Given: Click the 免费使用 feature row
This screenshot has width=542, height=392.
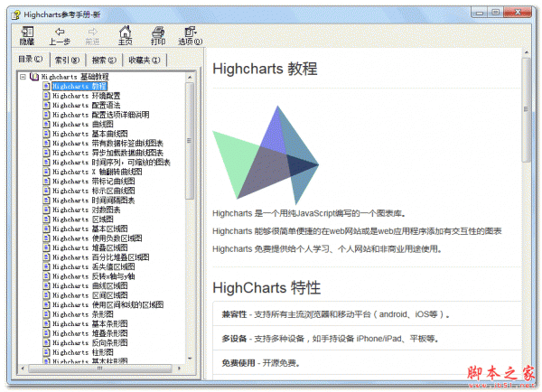Looking at the screenshot, I should tap(367, 362).
